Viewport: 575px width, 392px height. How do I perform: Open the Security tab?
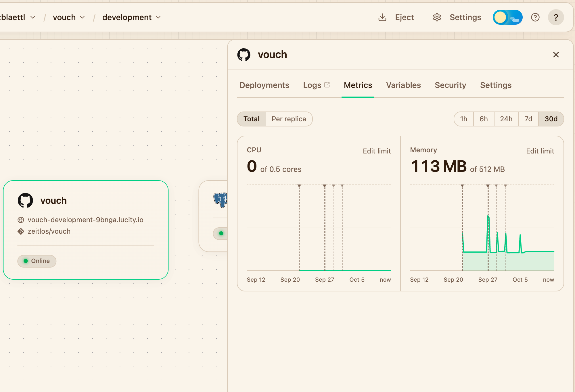coord(450,85)
